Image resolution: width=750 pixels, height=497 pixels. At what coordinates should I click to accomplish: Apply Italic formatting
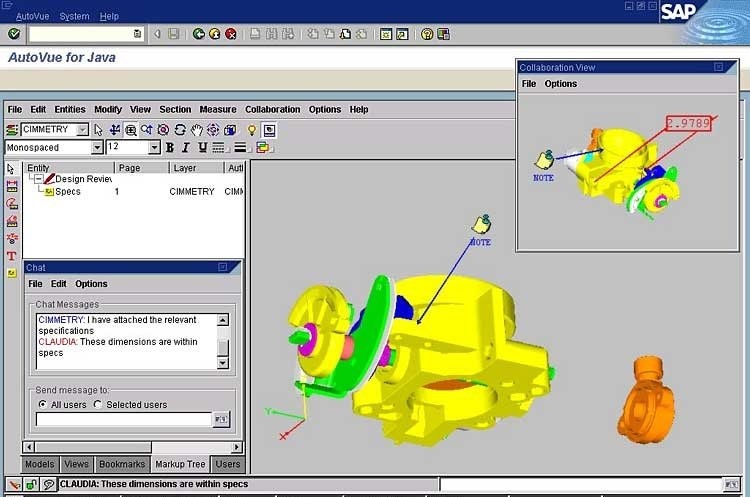(186, 147)
